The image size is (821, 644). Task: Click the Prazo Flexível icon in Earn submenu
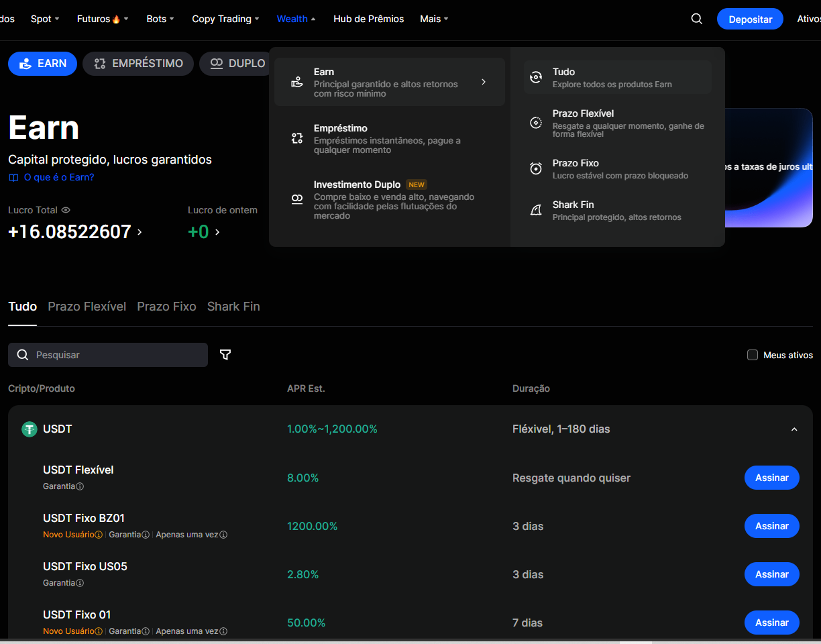[536, 123]
